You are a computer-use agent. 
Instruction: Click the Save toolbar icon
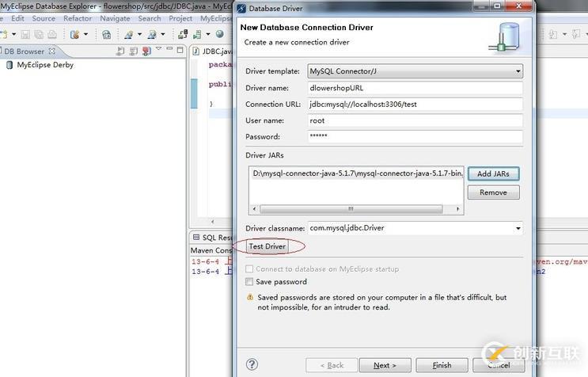[x=25, y=35]
